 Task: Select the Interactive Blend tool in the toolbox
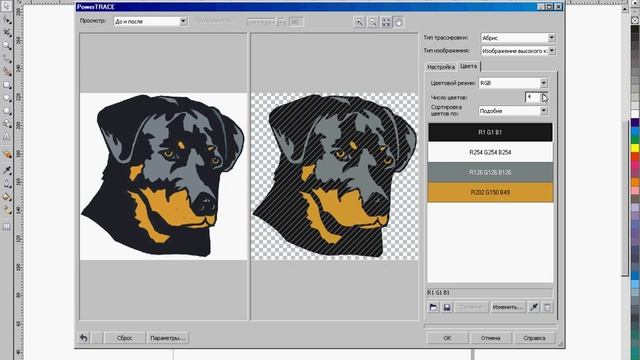(7, 154)
